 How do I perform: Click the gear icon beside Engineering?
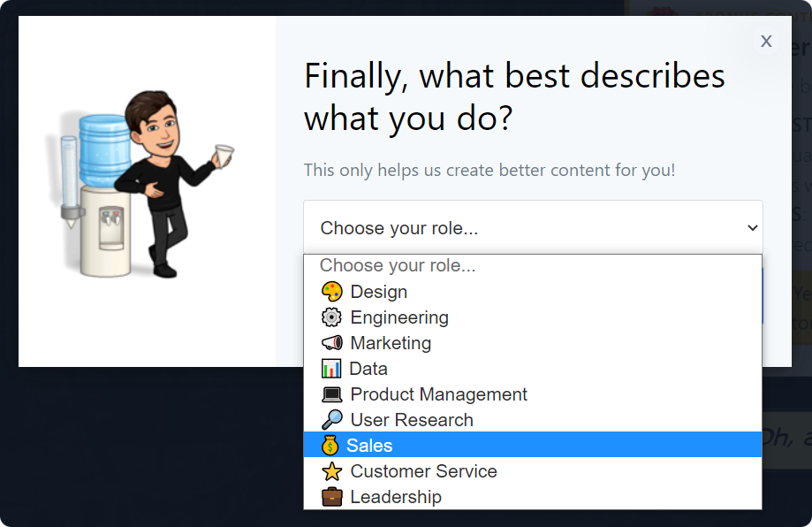click(331, 317)
